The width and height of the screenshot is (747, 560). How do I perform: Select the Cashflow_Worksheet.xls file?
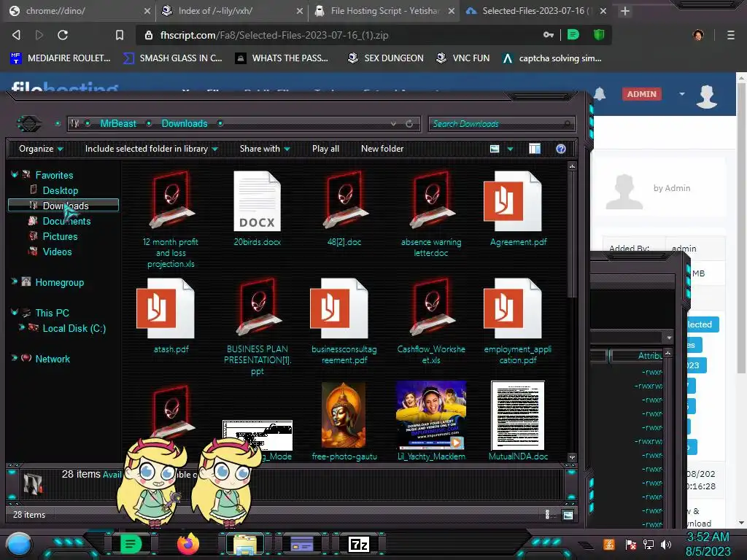pyautogui.click(x=431, y=322)
